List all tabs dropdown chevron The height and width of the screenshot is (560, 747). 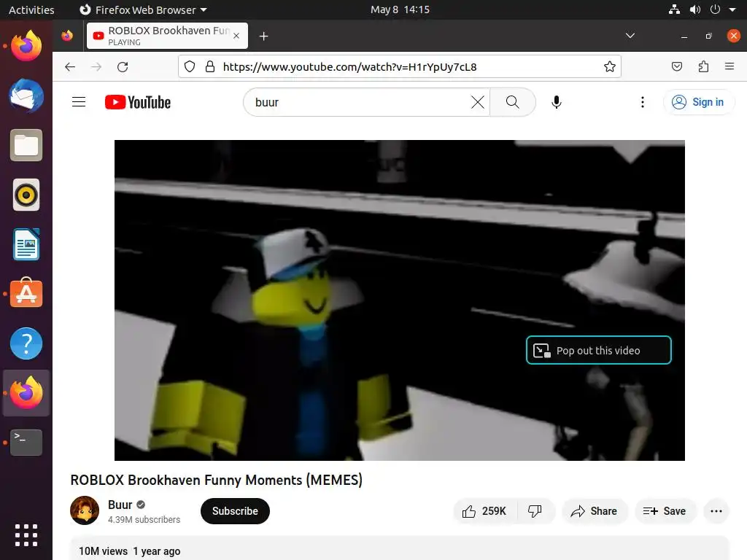pos(630,36)
